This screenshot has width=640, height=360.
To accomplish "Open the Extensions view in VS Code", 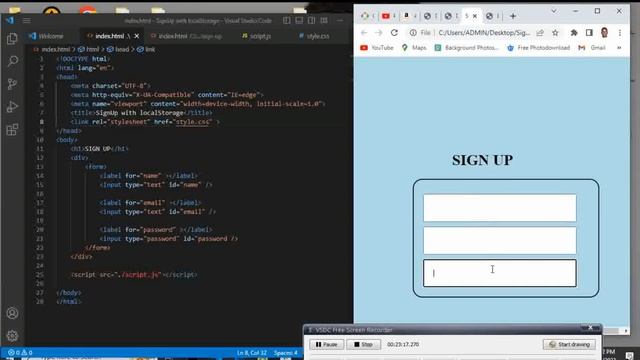I will pos(12,130).
